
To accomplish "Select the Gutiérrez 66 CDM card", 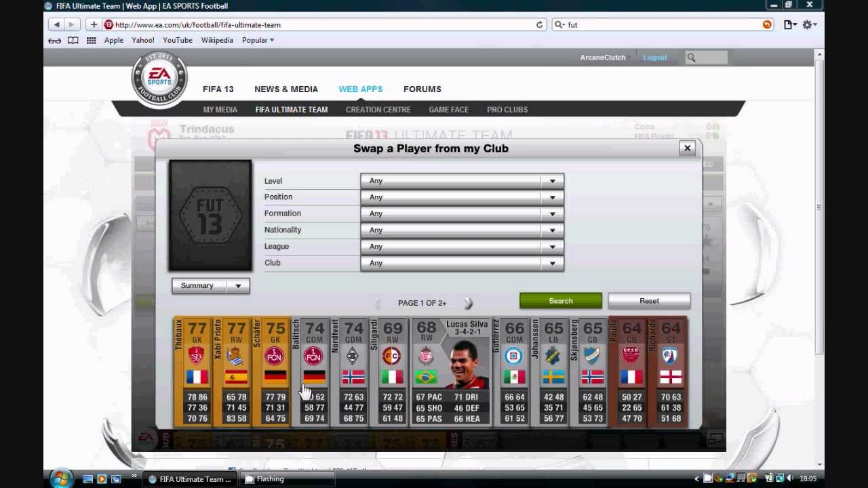I will [511, 372].
